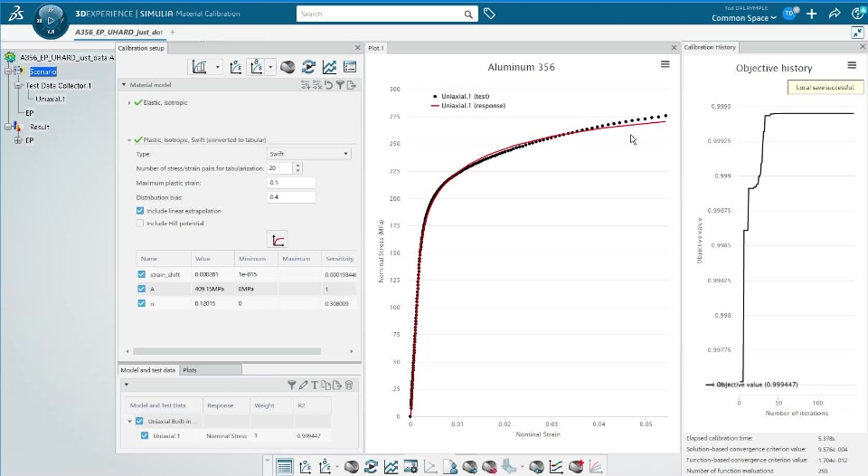Expand the Elastic, Isotropic section
This screenshot has width=868, height=476.
click(x=129, y=102)
